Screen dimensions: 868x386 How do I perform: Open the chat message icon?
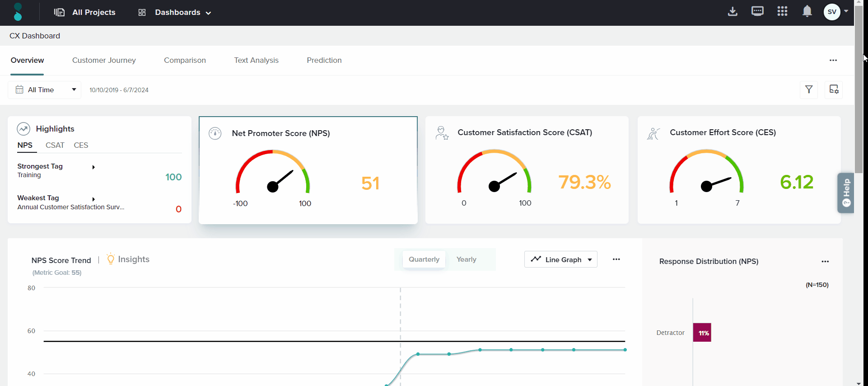click(757, 12)
